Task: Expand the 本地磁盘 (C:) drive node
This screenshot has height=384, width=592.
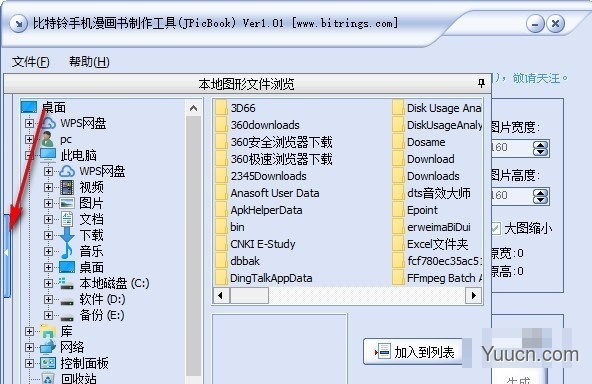Action: [48, 283]
